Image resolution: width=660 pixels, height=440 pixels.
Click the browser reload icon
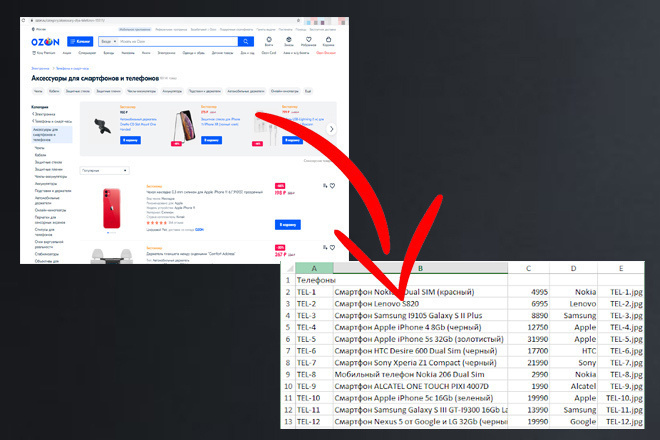(24, 20)
